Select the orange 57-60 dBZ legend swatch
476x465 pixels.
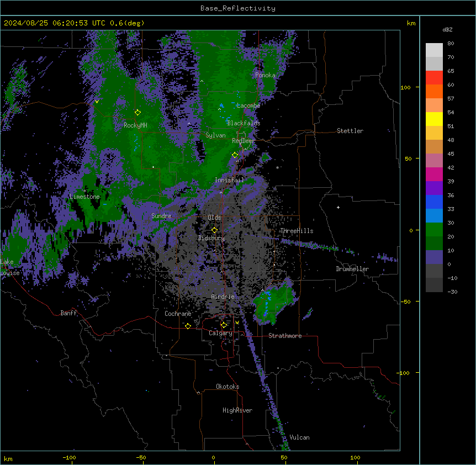click(x=434, y=91)
